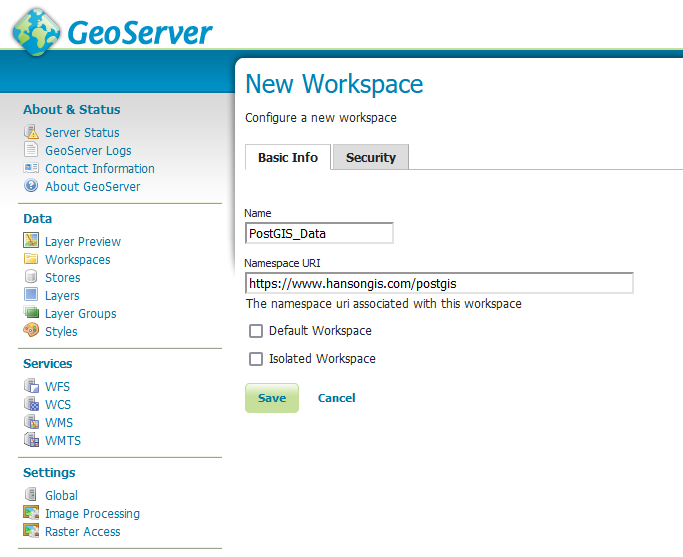Click the Layers blue square icon

coord(31,295)
